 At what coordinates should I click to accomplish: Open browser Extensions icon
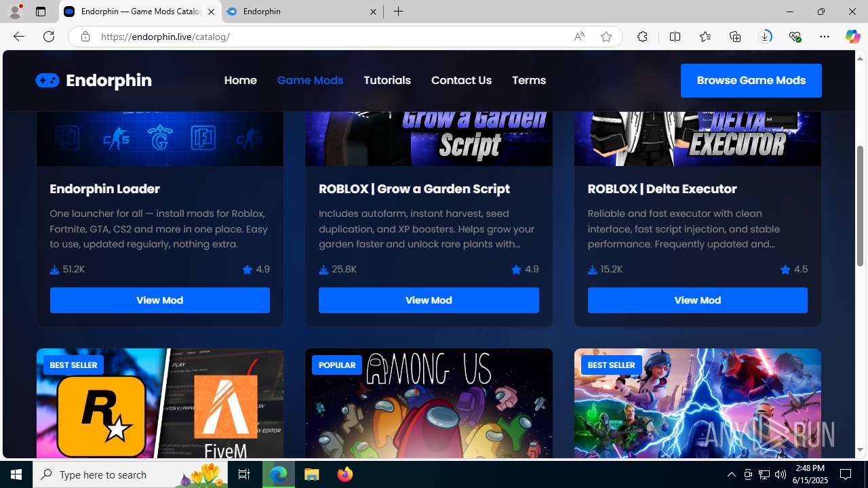tap(642, 37)
